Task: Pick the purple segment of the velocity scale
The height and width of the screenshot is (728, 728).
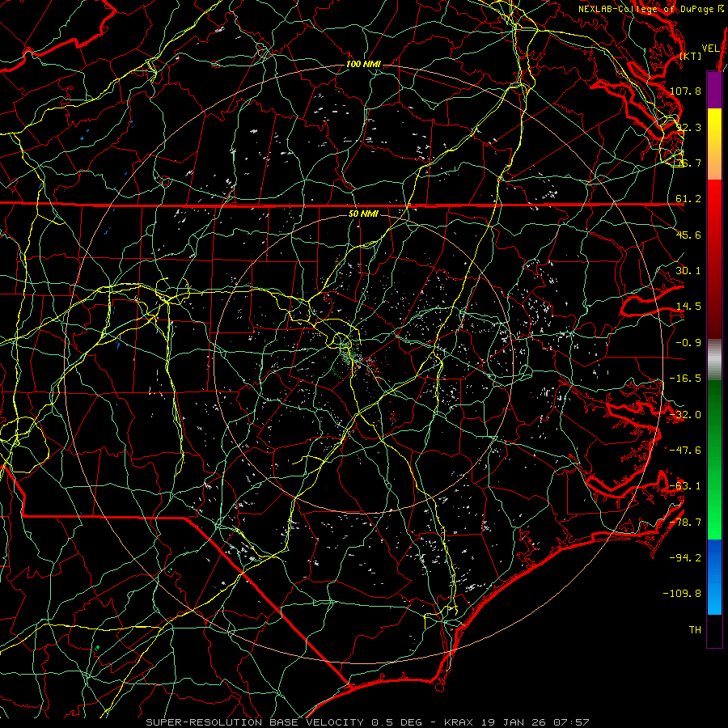Action: [x=714, y=90]
